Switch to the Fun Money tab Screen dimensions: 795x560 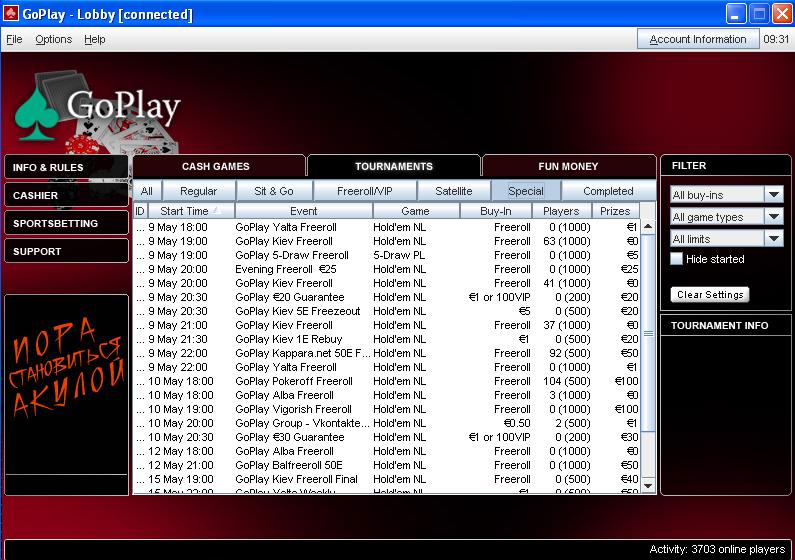568,166
